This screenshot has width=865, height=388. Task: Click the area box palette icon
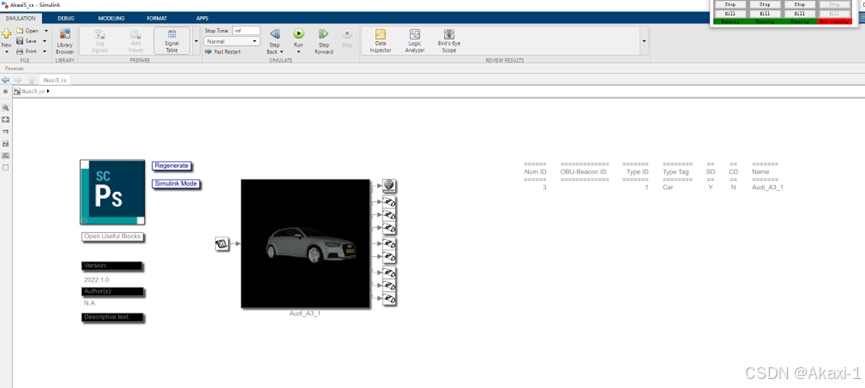[6, 167]
